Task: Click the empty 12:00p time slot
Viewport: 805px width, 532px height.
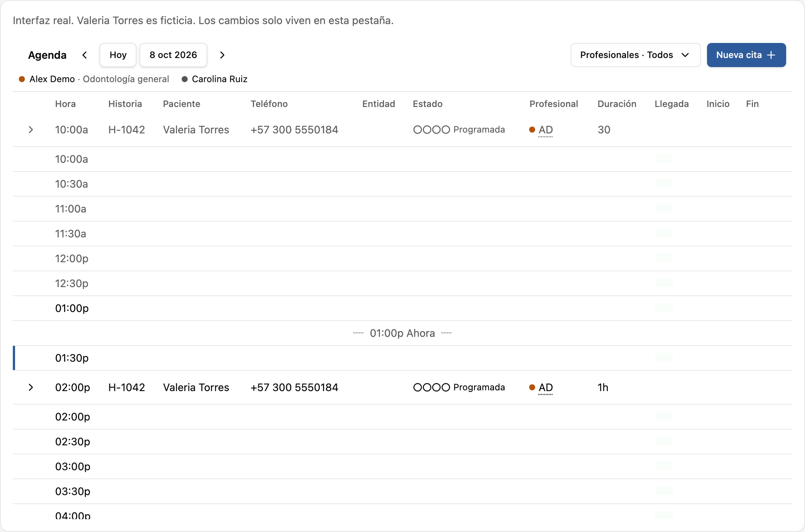Action: pyautogui.click(x=402, y=258)
